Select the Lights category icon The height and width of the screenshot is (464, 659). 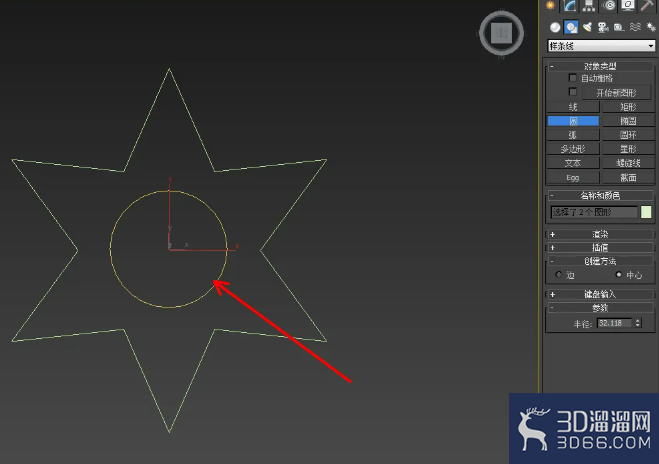click(587, 27)
